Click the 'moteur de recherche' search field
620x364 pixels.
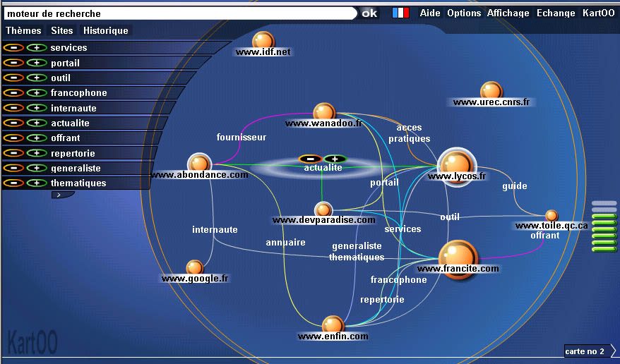(180, 13)
